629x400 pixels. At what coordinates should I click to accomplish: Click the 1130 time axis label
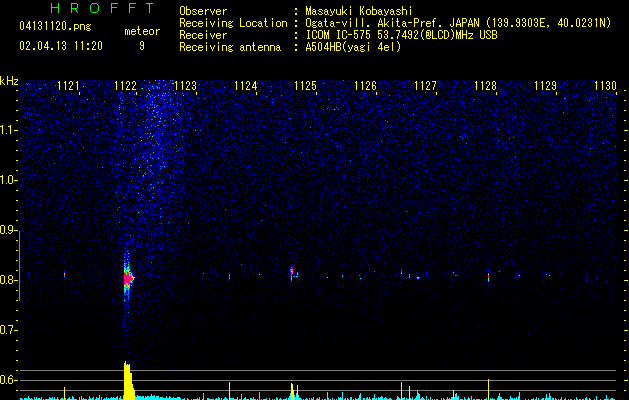point(605,85)
